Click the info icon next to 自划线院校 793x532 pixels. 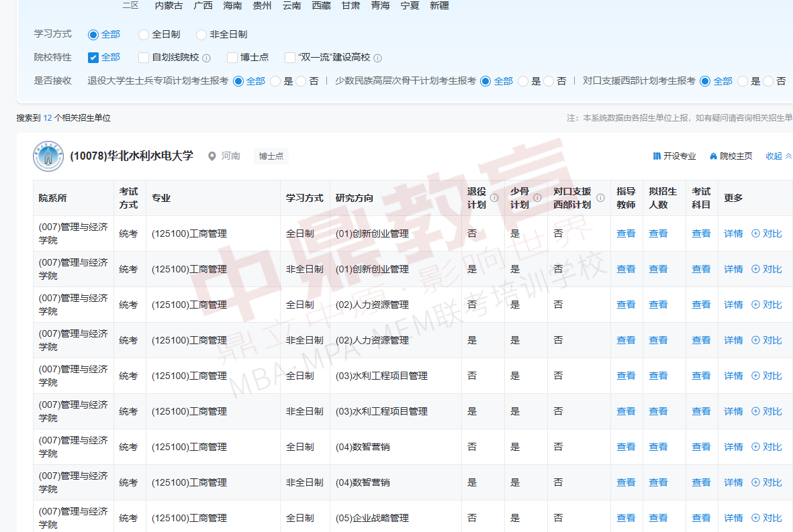click(x=206, y=58)
